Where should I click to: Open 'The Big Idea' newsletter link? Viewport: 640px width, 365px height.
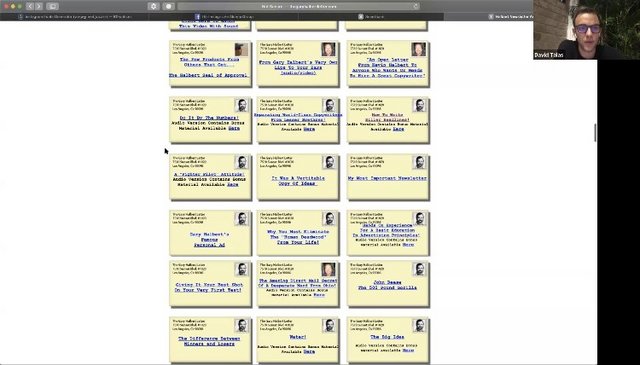point(387,337)
